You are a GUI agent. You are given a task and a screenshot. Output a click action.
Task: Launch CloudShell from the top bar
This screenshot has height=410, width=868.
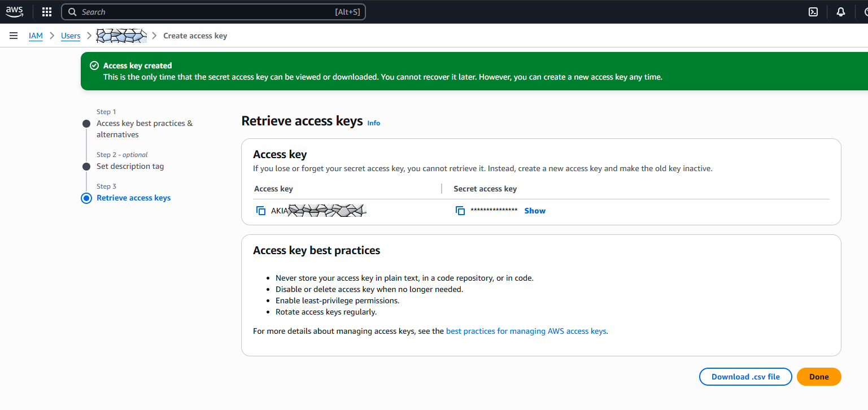point(813,12)
